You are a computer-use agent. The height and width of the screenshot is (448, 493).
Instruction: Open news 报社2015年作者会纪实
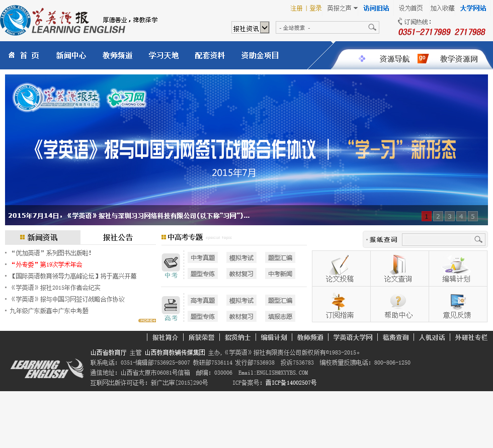click(55, 288)
